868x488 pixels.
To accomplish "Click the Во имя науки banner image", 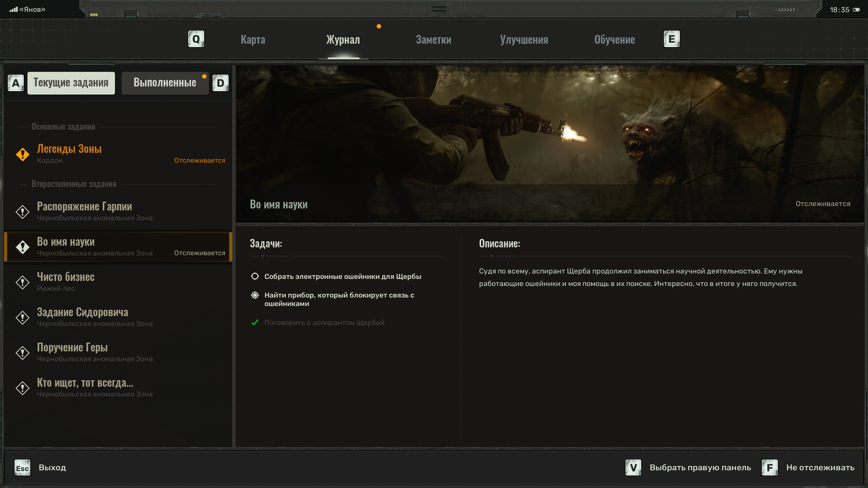I will click(x=549, y=144).
